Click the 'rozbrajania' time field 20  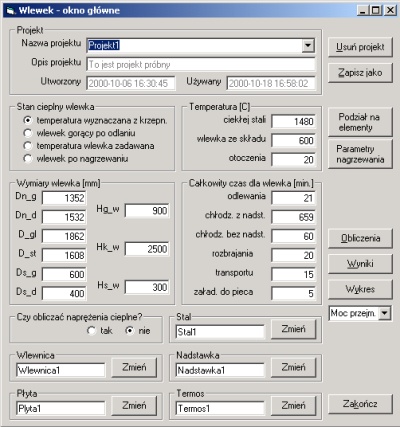(293, 255)
